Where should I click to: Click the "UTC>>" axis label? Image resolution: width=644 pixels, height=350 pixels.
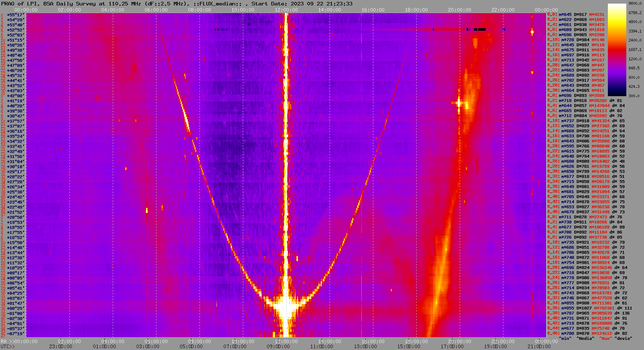8,346
